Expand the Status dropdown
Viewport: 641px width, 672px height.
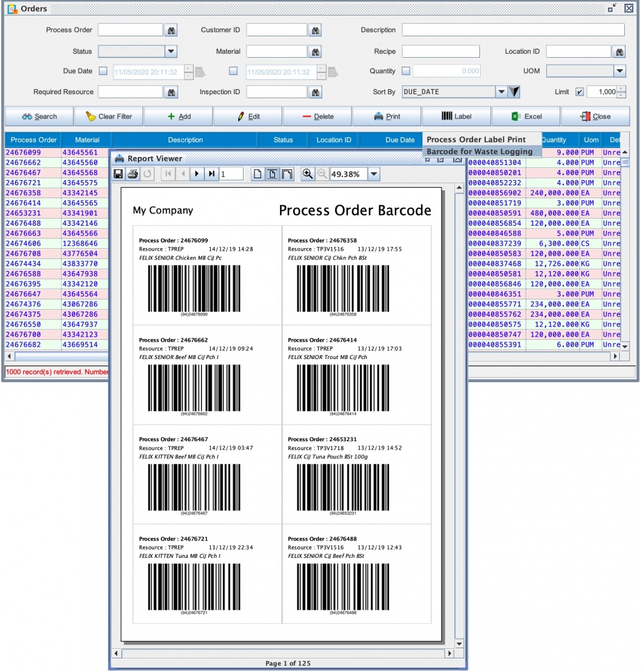coord(171,51)
